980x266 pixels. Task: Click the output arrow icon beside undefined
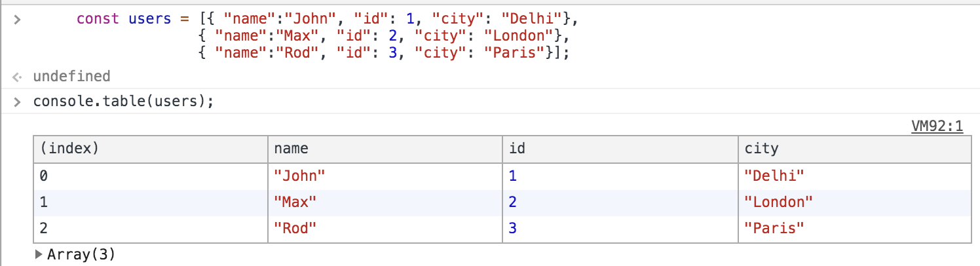point(17,77)
